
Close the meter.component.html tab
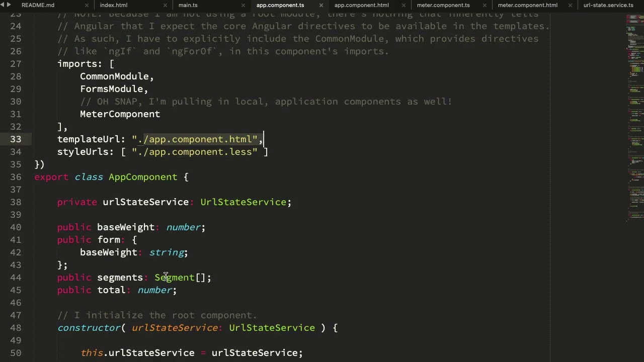[570, 5]
